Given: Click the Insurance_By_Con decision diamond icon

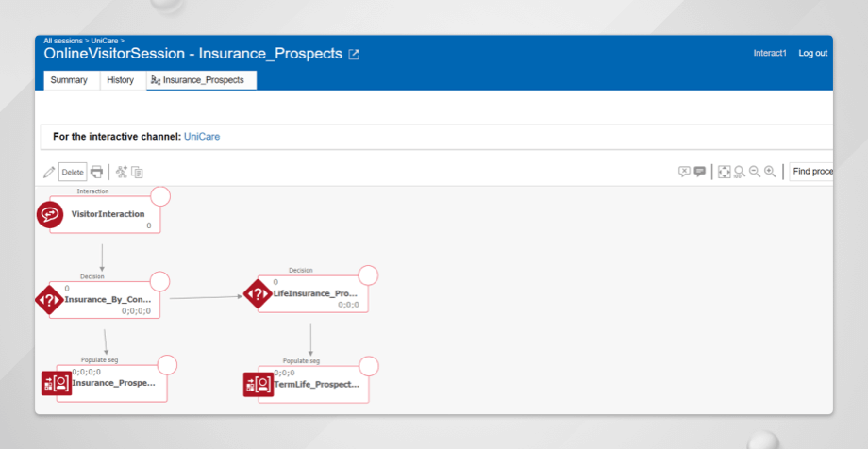Looking at the screenshot, I should (49, 300).
